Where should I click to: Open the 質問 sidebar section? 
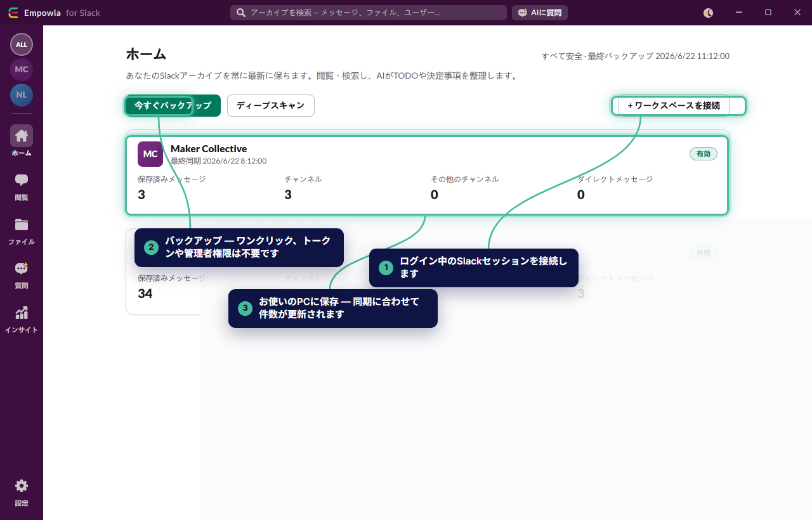point(22,275)
